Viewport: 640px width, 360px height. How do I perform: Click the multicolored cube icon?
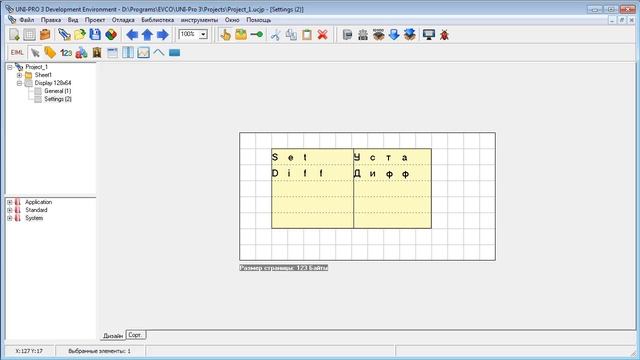(111, 35)
